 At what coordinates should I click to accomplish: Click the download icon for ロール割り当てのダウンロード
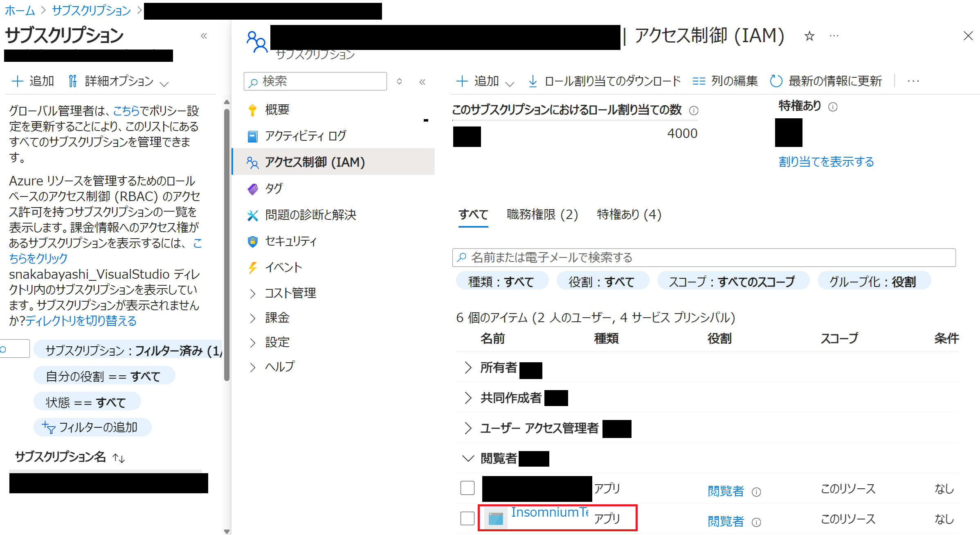coord(533,81)
